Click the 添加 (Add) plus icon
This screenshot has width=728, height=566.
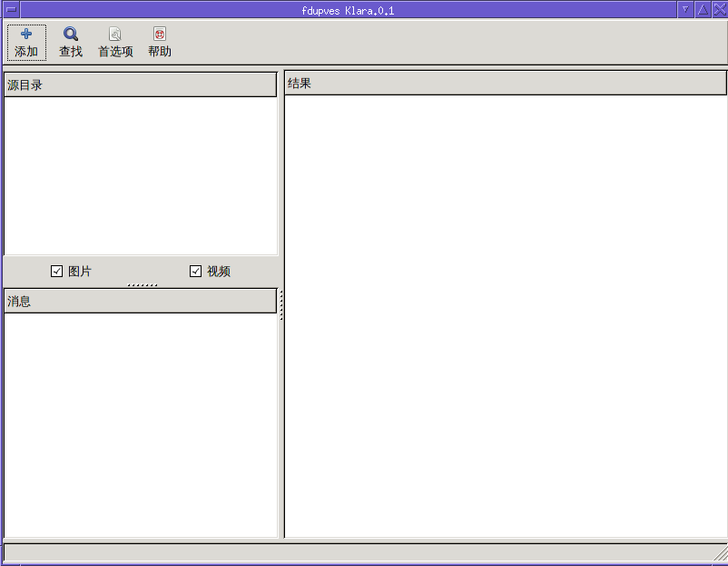[x=26, y=35]
